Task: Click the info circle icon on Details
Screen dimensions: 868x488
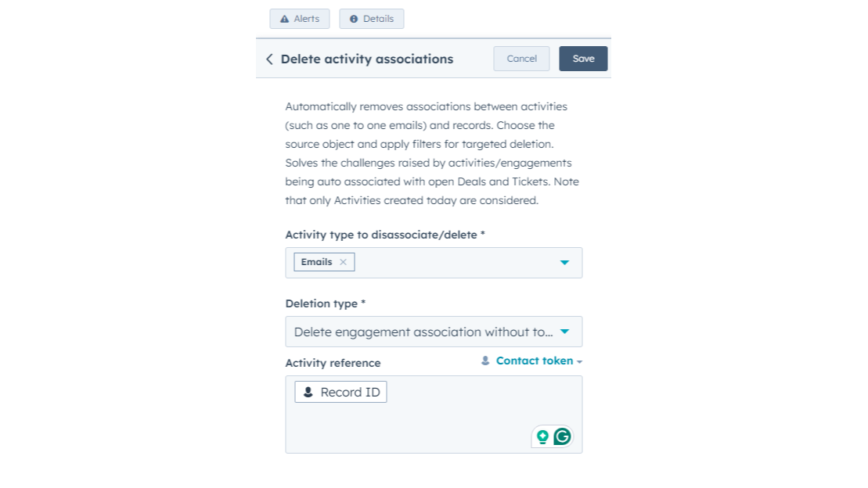Action: [x=354, y=19]
